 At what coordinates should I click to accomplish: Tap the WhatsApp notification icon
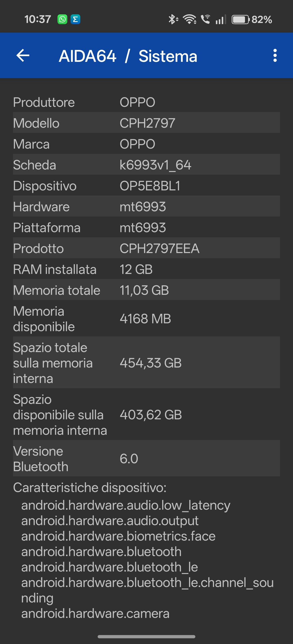point(62,20)
